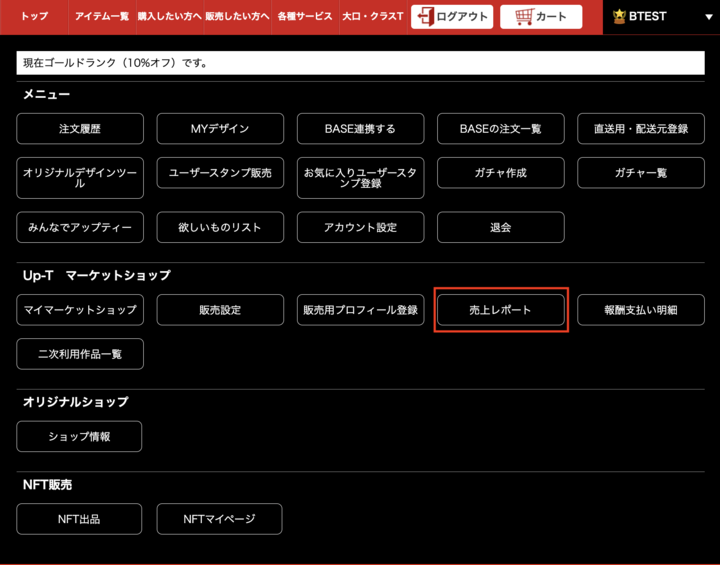The width and height of the screenshot is (720, 565).
Task: Click the shopping cart icon
Action: click(524, 17)
